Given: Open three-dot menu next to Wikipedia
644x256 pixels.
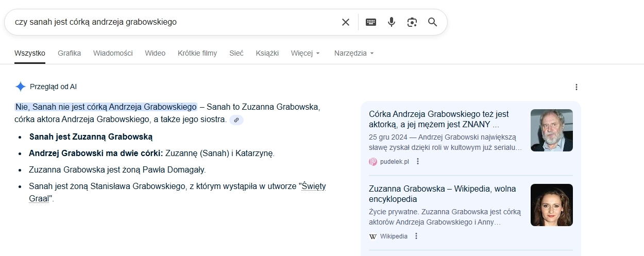Looking at the screenshot, I should click(x=416, y=236).
